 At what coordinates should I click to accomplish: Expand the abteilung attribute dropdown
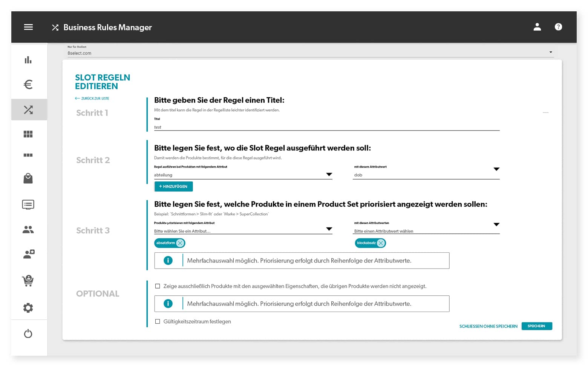coord(329,175)
